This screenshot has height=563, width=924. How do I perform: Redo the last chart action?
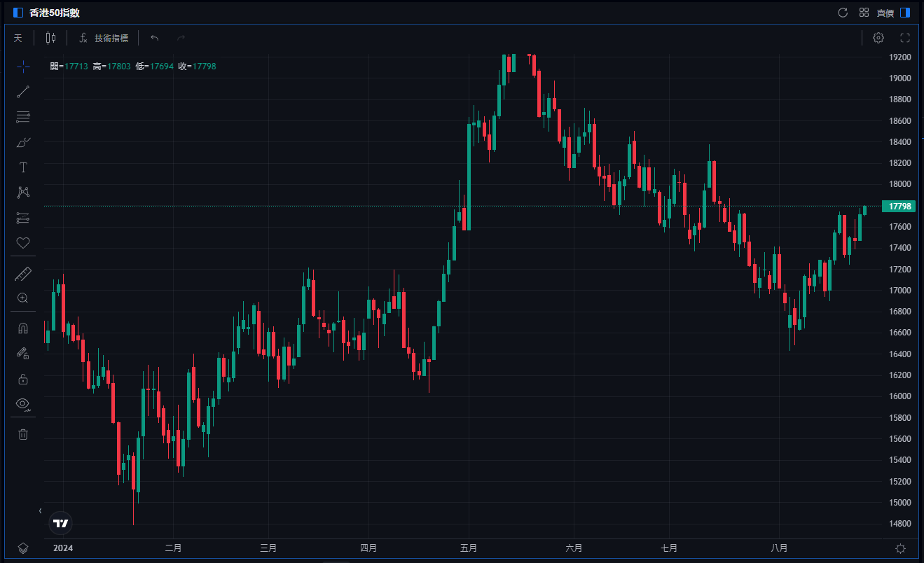tap(181, 38)
